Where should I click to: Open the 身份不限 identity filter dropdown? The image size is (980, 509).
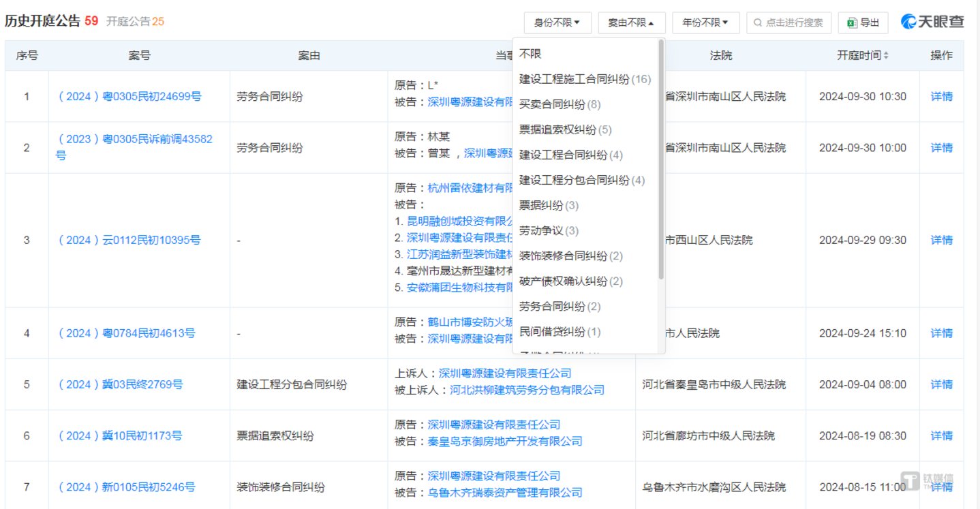[557, 22]
